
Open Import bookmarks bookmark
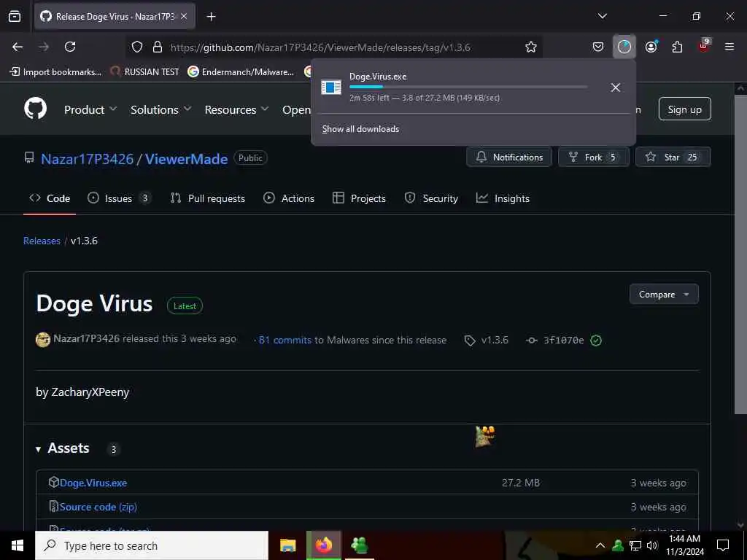click(x=55, y=72)
